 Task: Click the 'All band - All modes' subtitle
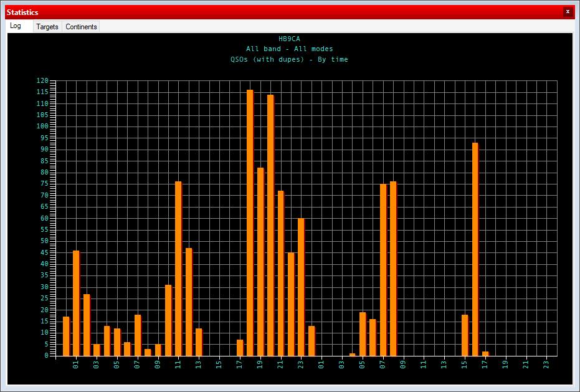click(289, 49)
